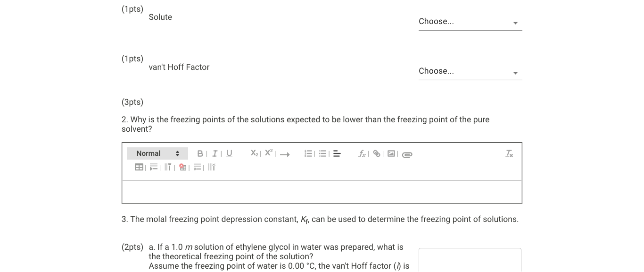
Task: Insert a table into the editor
Action: point(139,167)
